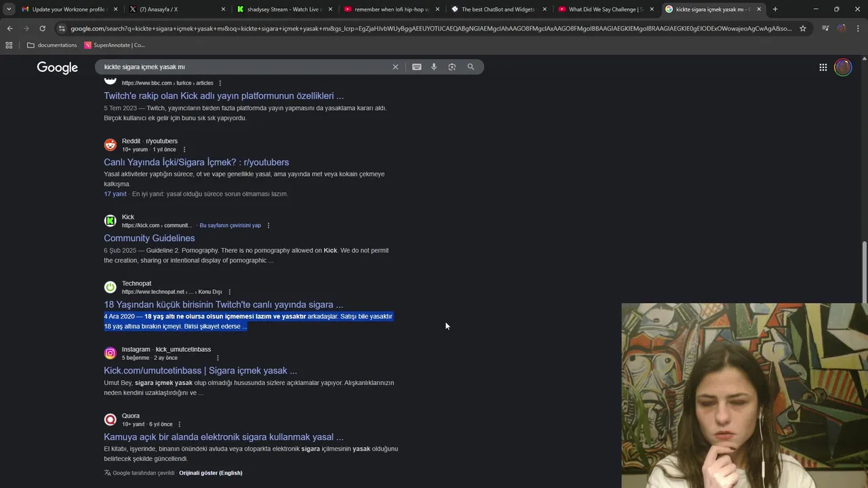Image resolution: width=868 pixels, height=488 pixels.
Task: Open the Google account avatar
Action: 843,67
